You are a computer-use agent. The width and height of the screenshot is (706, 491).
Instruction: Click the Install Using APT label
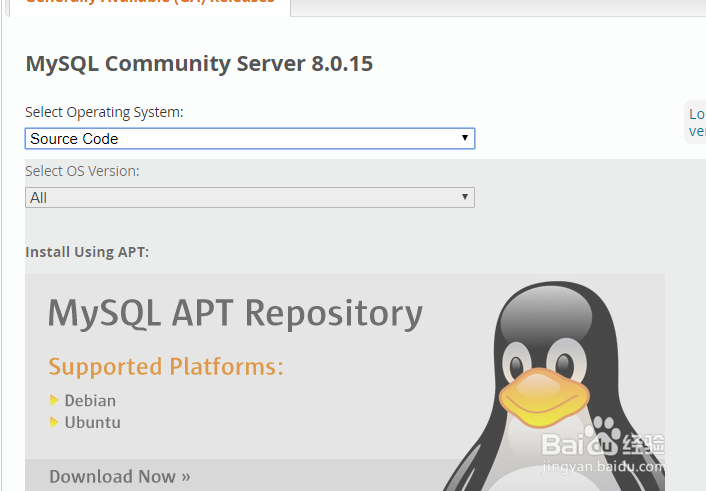tap(87, 252)
